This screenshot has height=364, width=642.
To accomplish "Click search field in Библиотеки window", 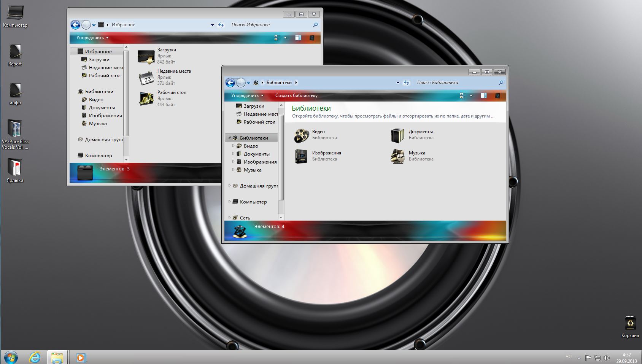I will (456, 83).
